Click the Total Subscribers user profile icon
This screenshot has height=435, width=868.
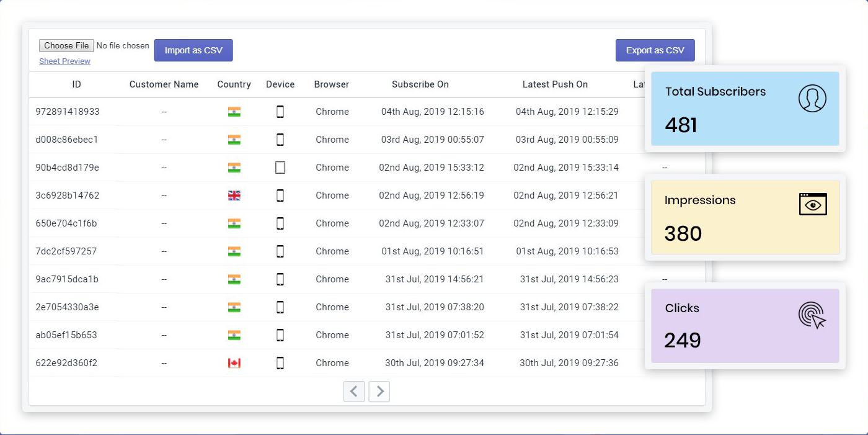[812, 98]
